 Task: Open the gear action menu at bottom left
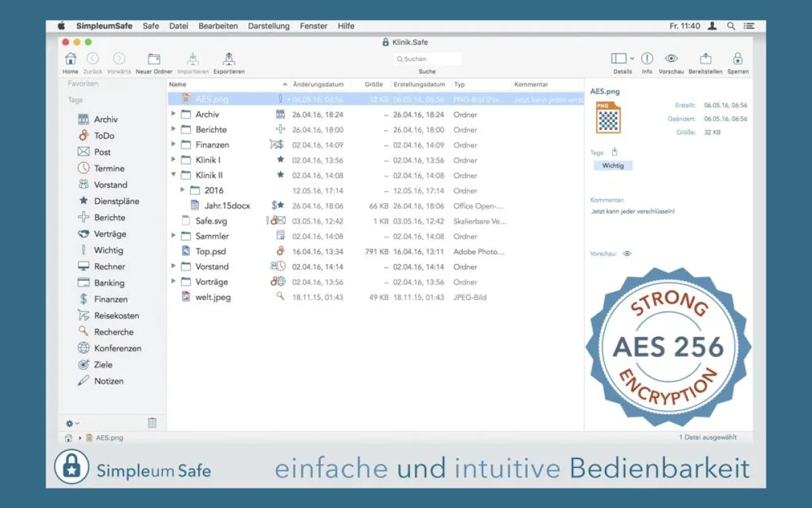[x=70, y=422]
